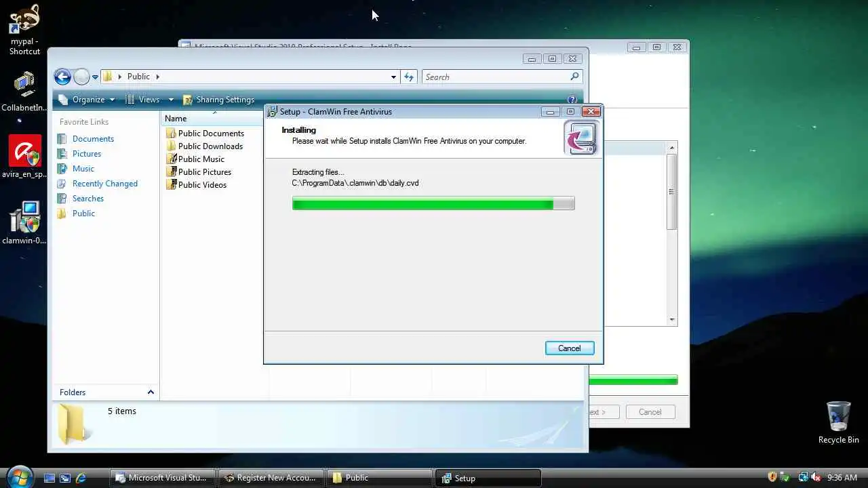The width and height of the screenshot is (868, 488).
Task: Launch Internet Explorer from quick launch
Action: 81,478
